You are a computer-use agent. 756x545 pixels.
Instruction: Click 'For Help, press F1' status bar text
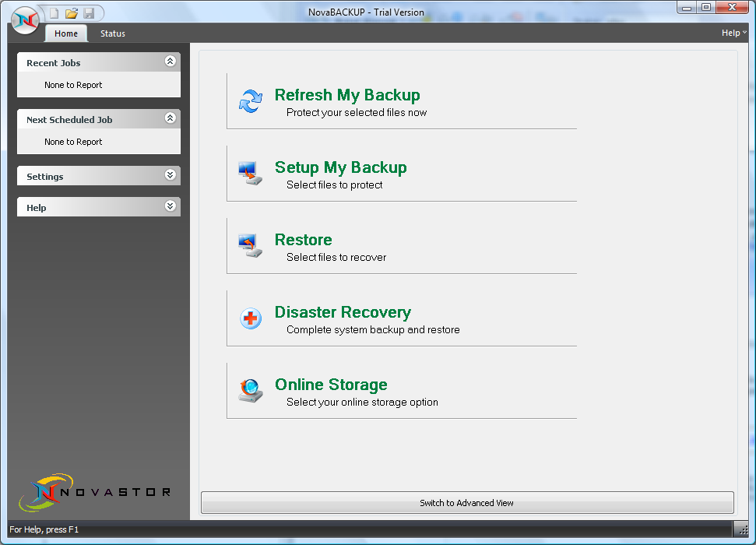click(x=44, y=529)
